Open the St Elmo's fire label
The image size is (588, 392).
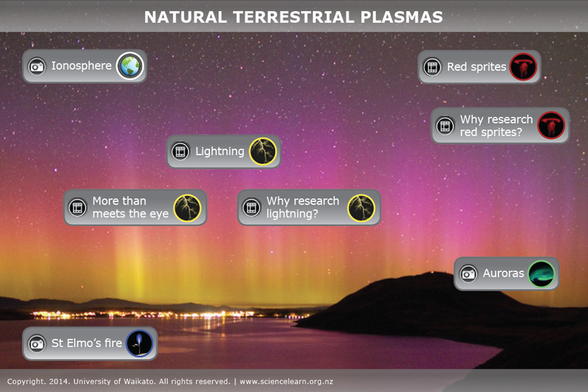click(87, 343)
